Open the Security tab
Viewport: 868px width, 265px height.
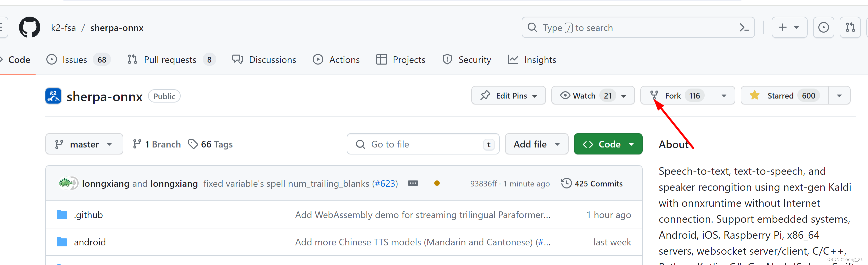point(467,60)
